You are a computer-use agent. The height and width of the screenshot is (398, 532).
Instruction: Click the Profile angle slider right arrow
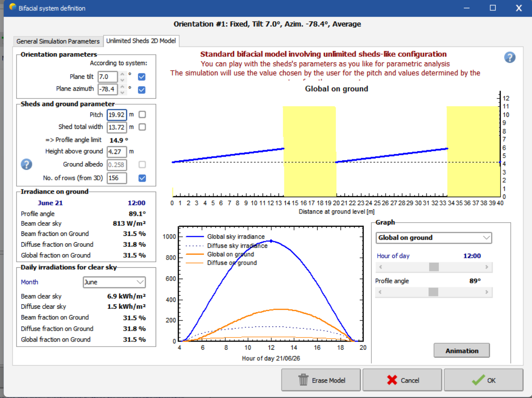(x=486, y=292)
